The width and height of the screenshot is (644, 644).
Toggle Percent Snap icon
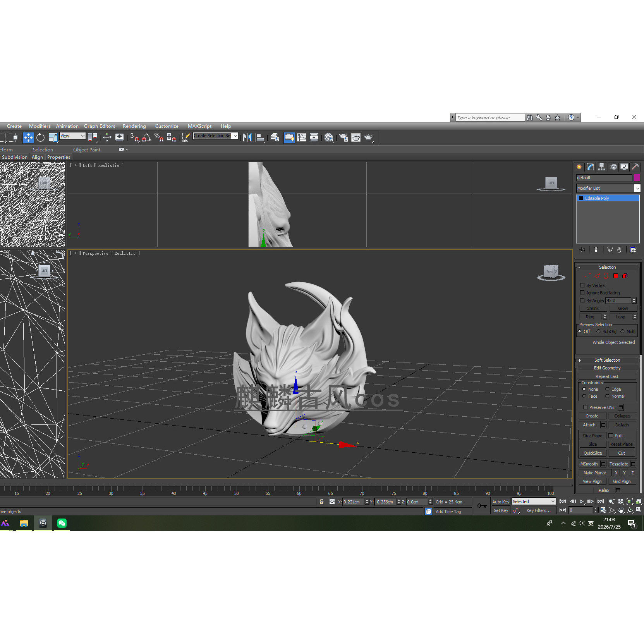tap(159, 137)
